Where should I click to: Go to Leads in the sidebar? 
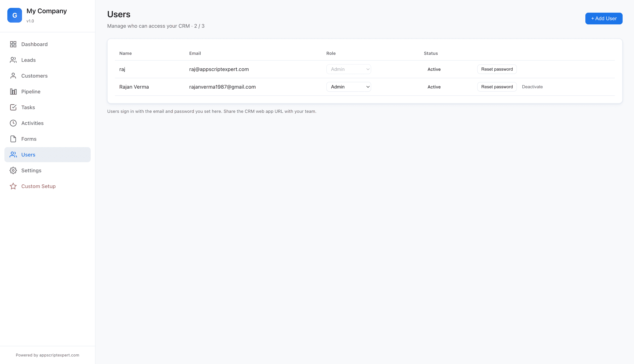48,60
